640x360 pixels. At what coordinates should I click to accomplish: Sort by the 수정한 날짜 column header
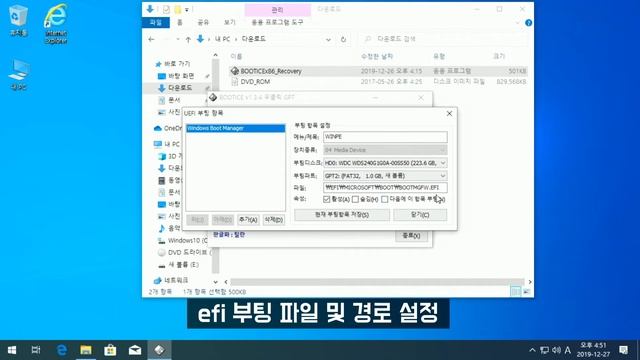(377, 56)
